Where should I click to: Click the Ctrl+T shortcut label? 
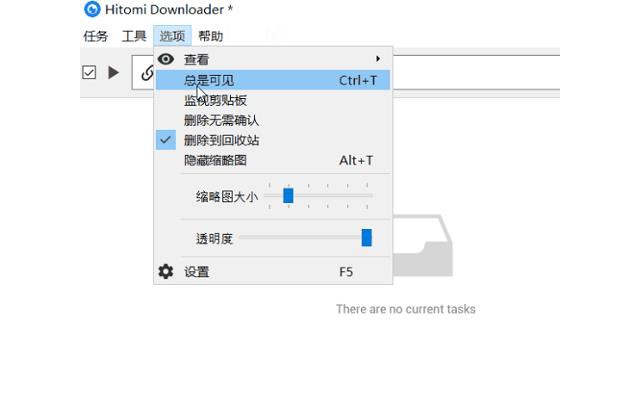click(358, 80)
